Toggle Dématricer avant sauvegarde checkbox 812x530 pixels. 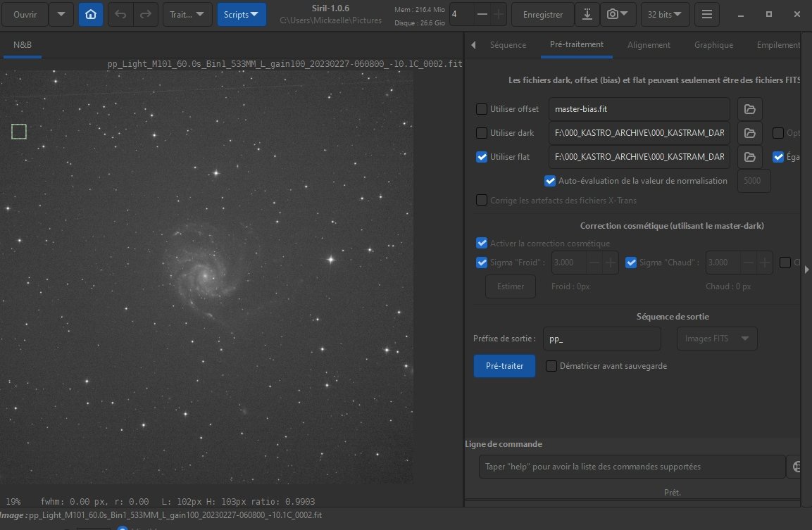[x=551, y=366]
